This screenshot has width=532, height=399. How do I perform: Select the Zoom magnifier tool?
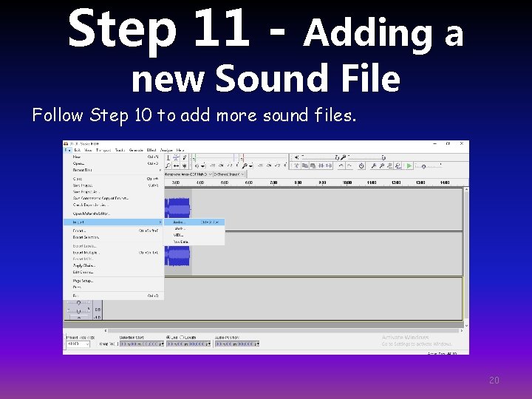coord(168,166)
